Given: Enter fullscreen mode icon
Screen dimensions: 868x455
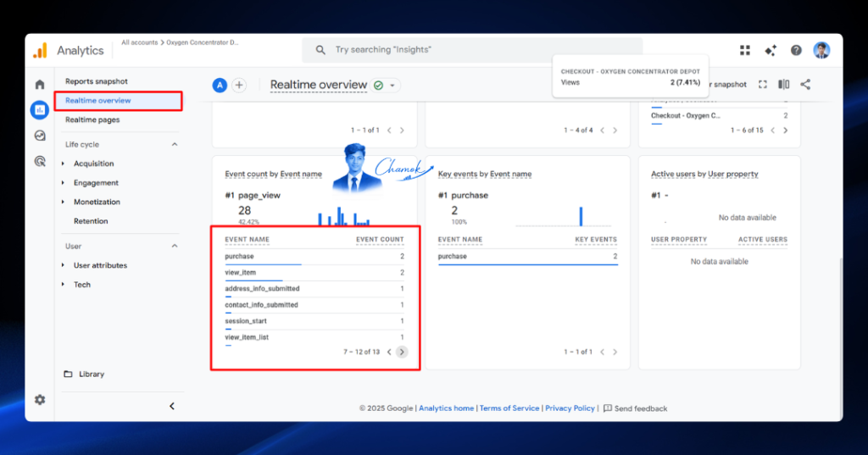Looking at the screenshot, I should click(x=763, y=84).
